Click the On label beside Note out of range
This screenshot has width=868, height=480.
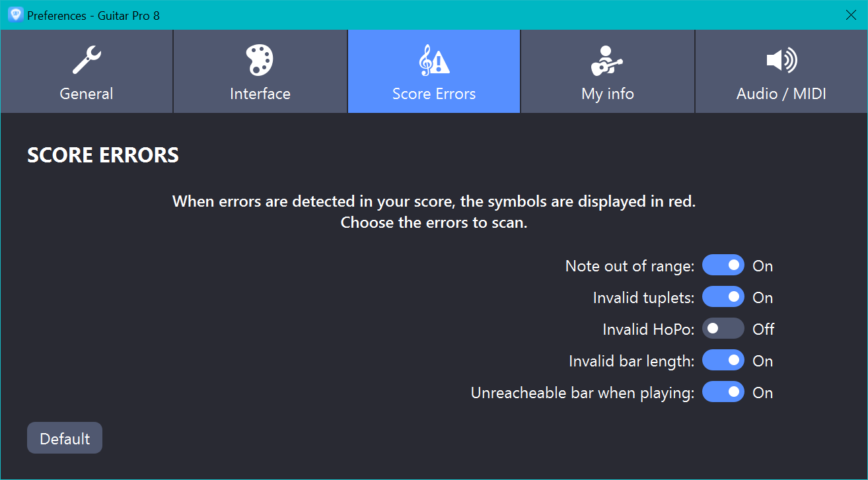pyautogui.click(x=763, y=265)
